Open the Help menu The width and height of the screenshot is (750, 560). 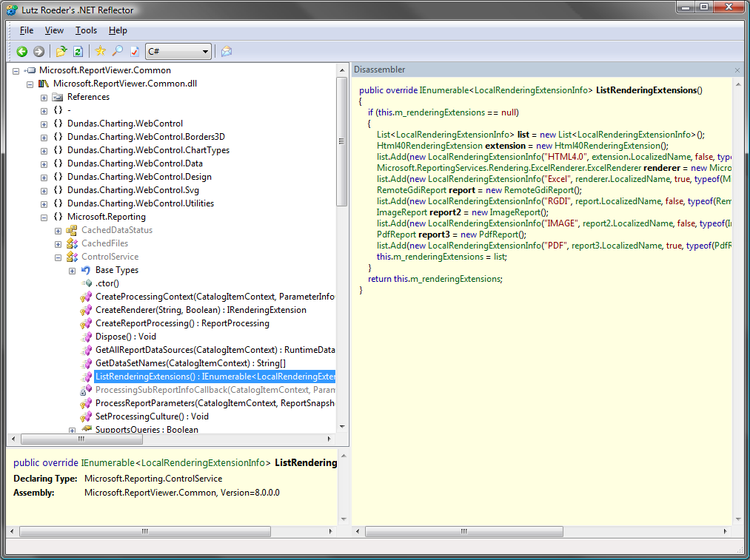click(x=118, y=30)
